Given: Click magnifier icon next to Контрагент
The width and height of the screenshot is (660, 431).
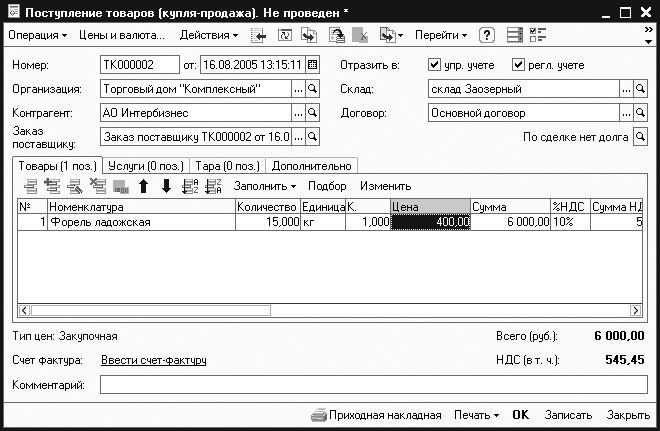Looking at the screenshot, I should click(x=312, y=113).
